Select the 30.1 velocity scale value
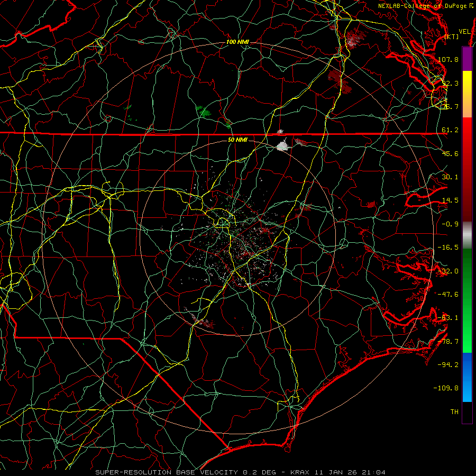Viewport: 476px width, 476px height. coord(450,177)
